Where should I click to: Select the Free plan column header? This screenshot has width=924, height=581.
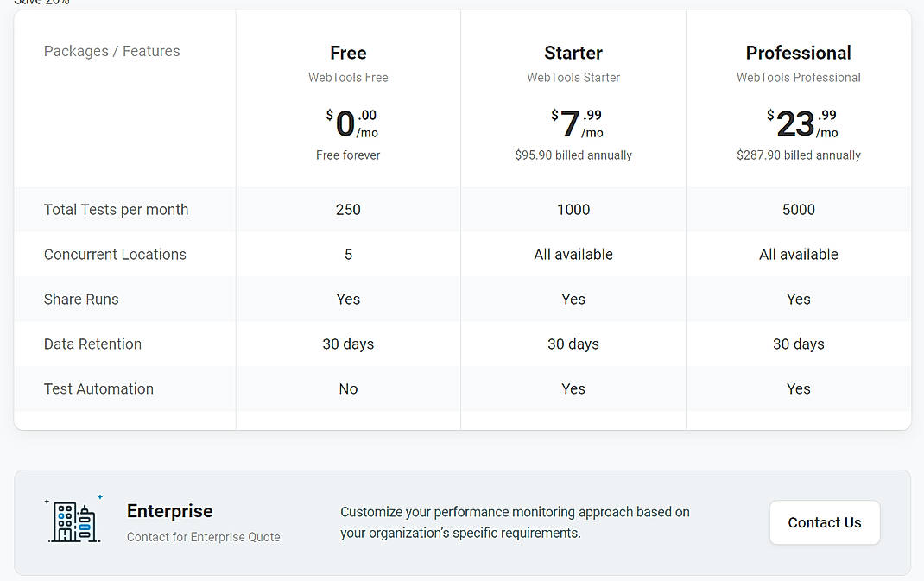point(348,53)
